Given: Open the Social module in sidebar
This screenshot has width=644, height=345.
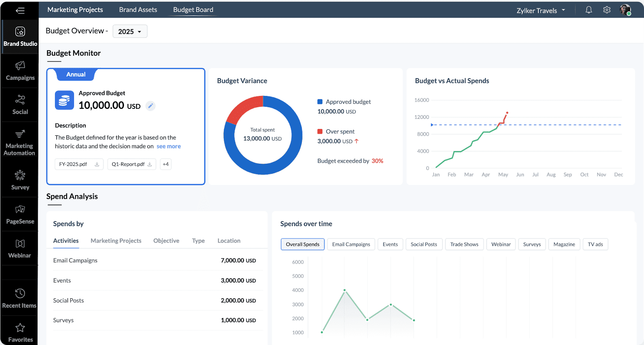Looking at the screenshot, I should tap(20, 105).
